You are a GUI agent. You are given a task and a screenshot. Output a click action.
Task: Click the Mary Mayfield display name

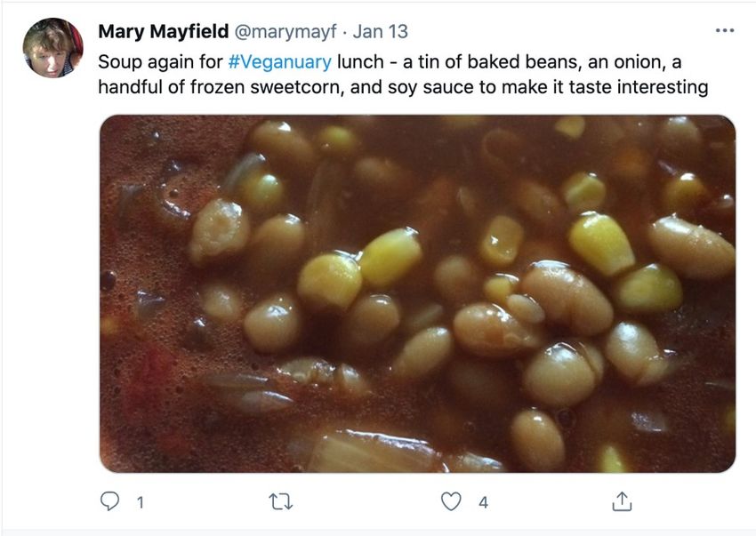164,31
